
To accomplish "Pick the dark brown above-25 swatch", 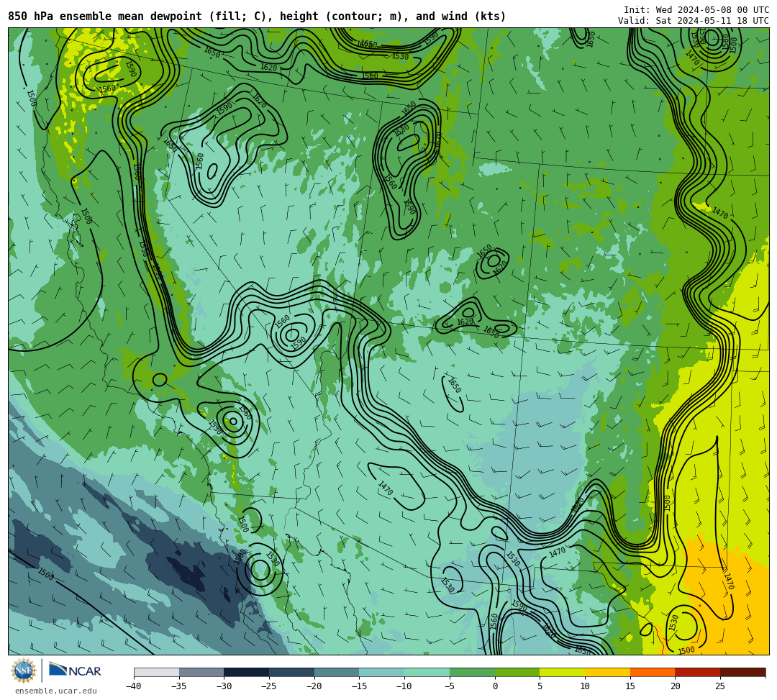I will click(742, 672).
